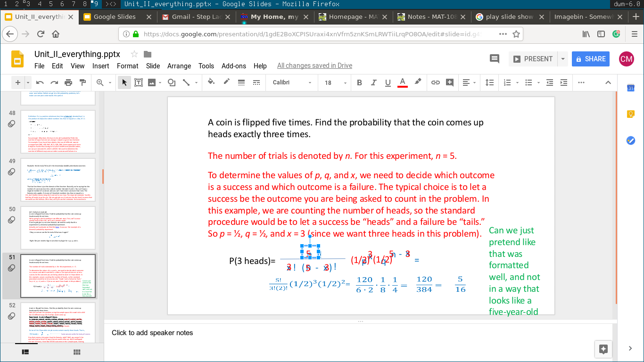Activate the Select cursor tool
This screenshot has width=644, height=362.
coord(124,82)
